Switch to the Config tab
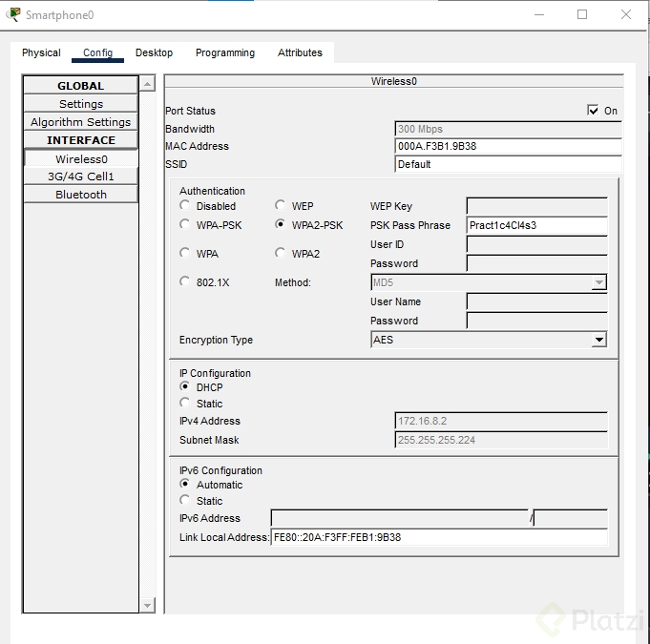 point(97,52)
